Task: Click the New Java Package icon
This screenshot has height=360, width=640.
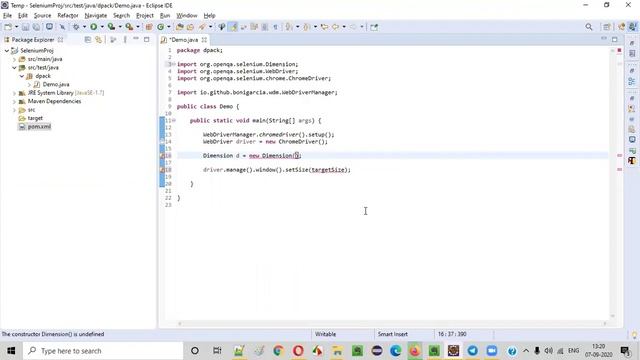Action: [149, 27]
